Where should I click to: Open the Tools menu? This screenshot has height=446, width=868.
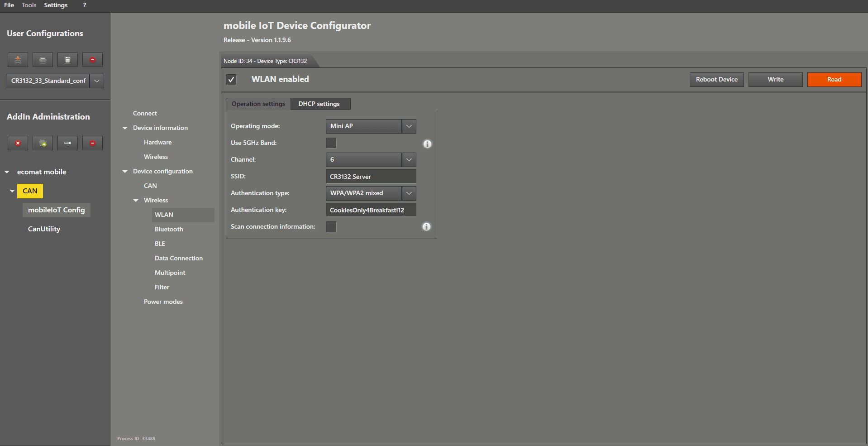[29, 5]
